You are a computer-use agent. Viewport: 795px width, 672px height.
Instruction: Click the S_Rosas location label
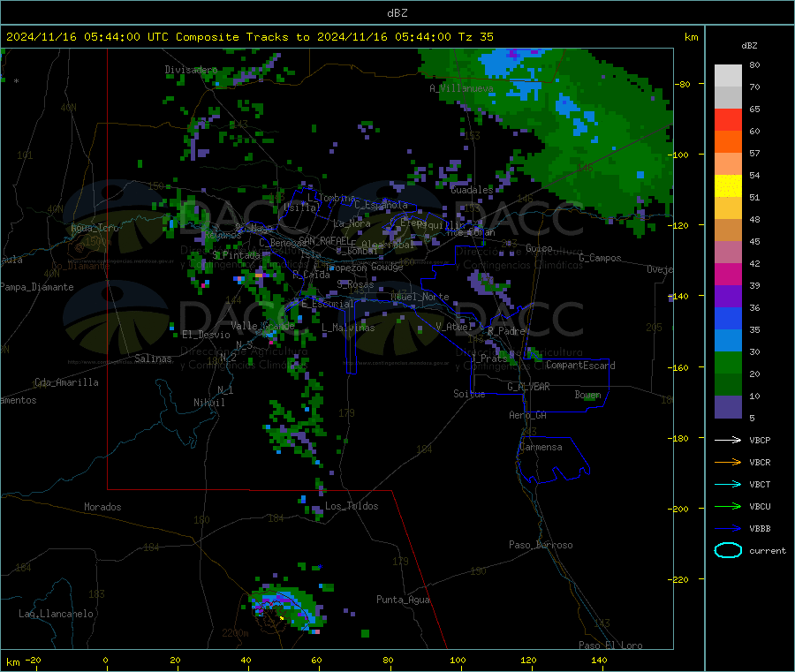click(355, 285)
